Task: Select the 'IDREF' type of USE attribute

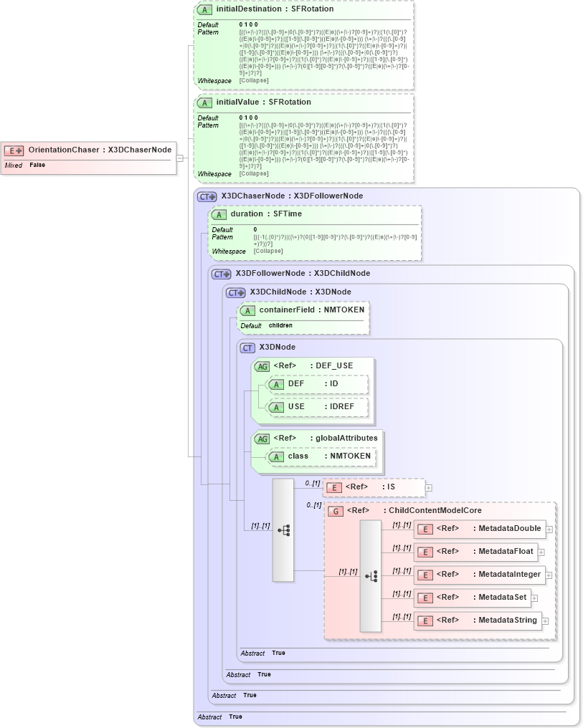Action: (x=342, y=407)
